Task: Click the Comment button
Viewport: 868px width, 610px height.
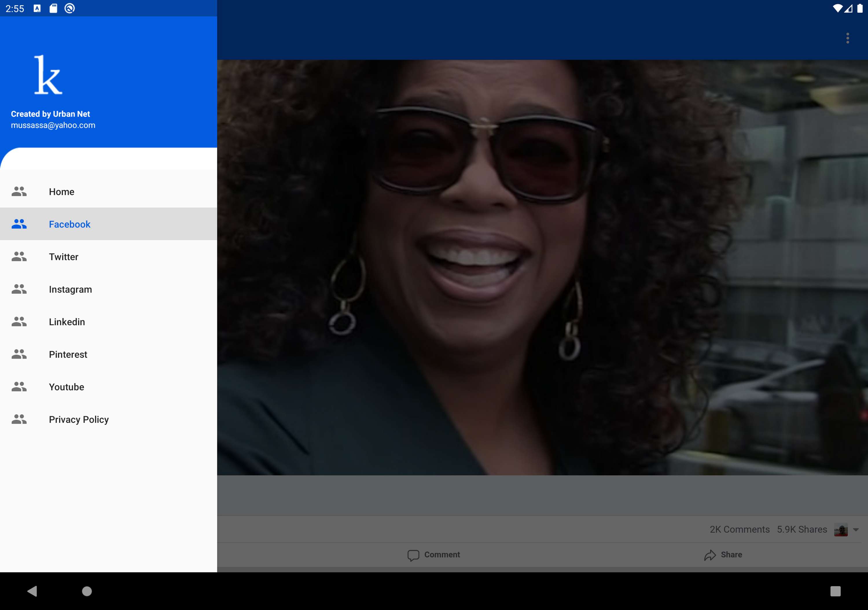Action: coord(434,554)
